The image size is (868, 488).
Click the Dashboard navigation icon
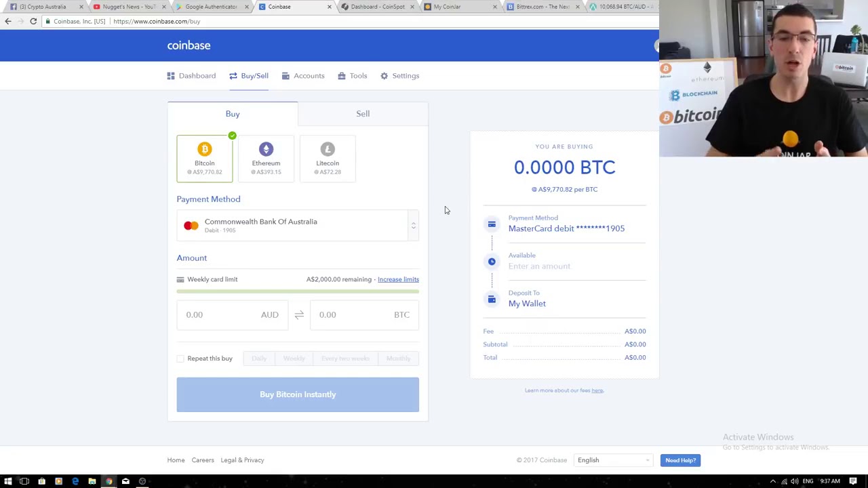coord(171,76)
